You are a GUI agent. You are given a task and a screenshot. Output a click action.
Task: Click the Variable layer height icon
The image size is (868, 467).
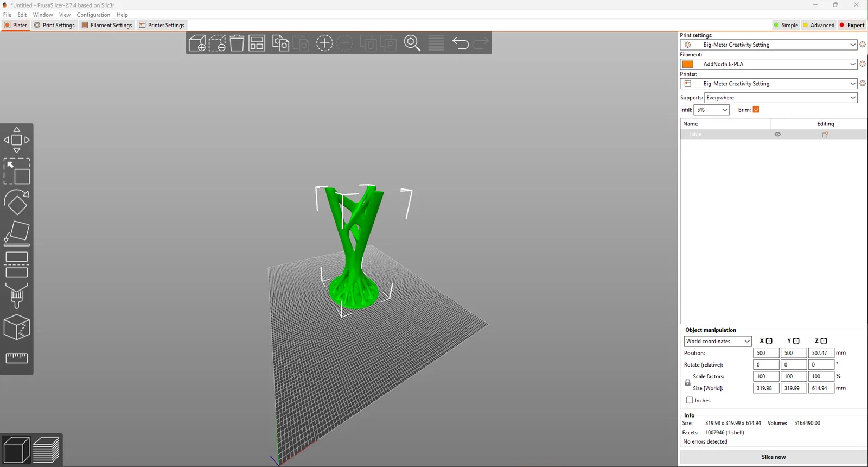pyautogui.click(x=436, y=43)
